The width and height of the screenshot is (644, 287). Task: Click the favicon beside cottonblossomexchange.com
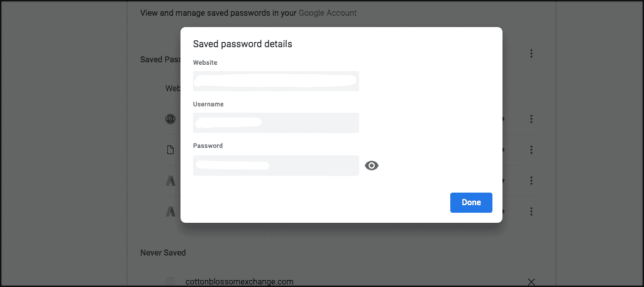pos(170,281)
